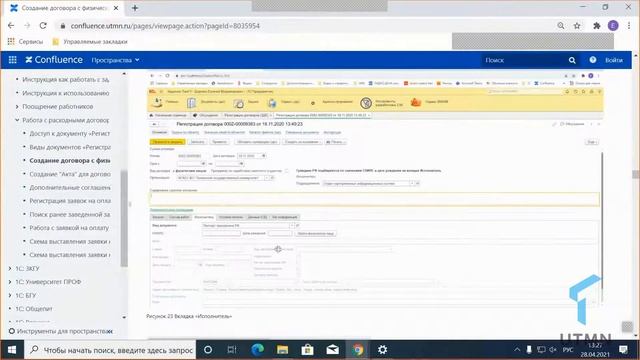Switch the РУС input language indicator
The width and height of the screenshot is (640, 360).
point(568,350)
